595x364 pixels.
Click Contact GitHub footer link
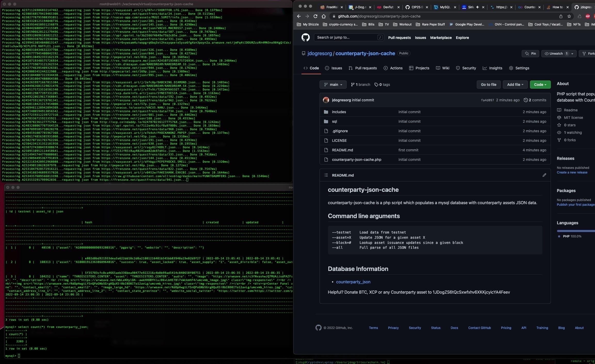(479, 328)
